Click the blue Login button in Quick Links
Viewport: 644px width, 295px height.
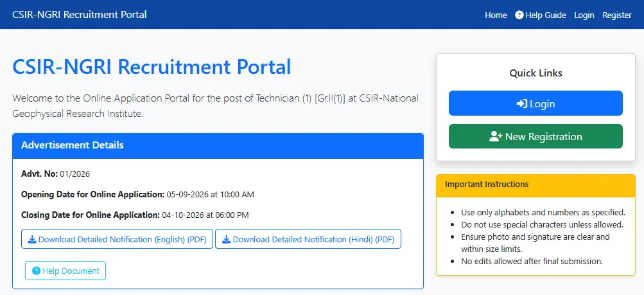point(535,103)
